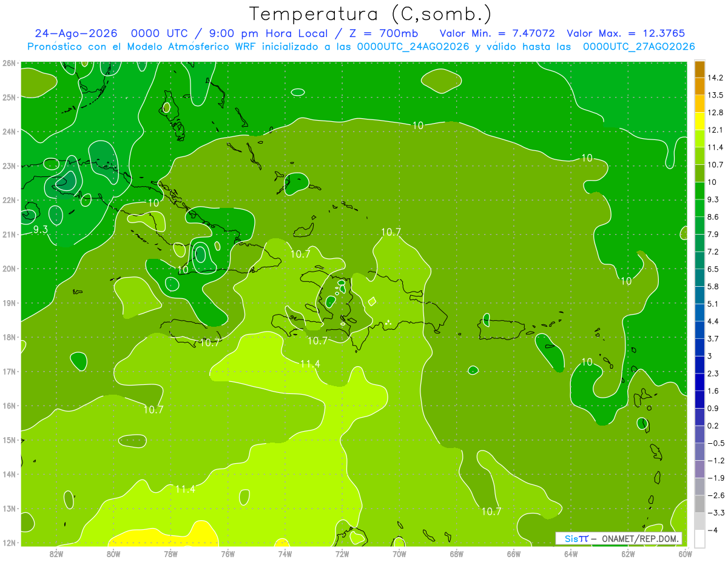Click the '14.2' legend value

pos(716,78)
